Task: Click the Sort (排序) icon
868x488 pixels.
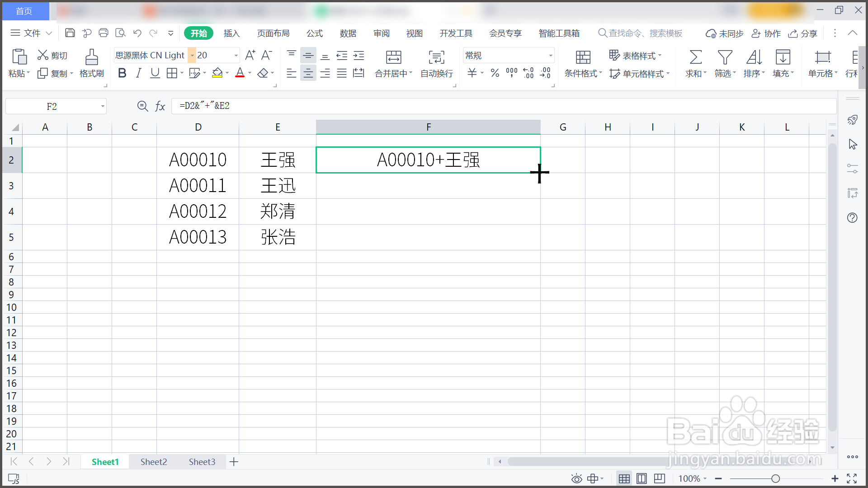Action: pos(754,57)
